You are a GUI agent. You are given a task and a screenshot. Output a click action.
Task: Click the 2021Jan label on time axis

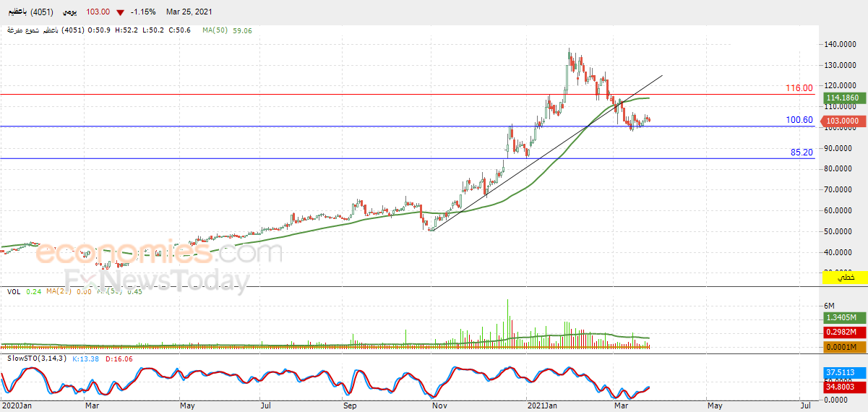(541, 407)
